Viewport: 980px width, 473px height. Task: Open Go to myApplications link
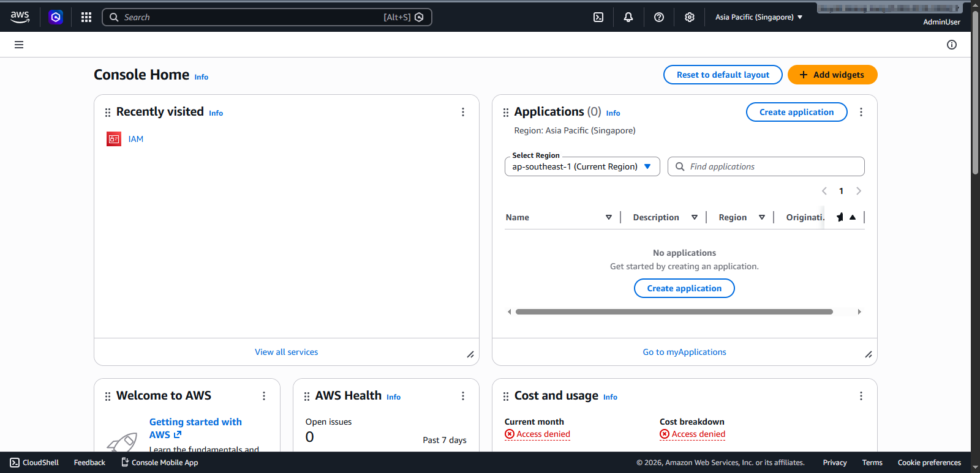[x=684, y=352]
